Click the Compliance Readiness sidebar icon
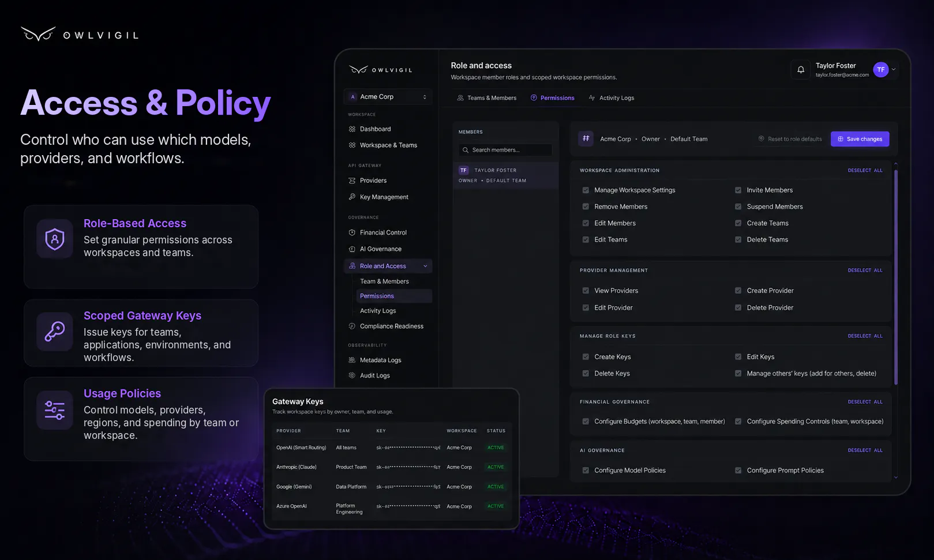Screen dimensions: 934x560 click(x=352, y=326)
